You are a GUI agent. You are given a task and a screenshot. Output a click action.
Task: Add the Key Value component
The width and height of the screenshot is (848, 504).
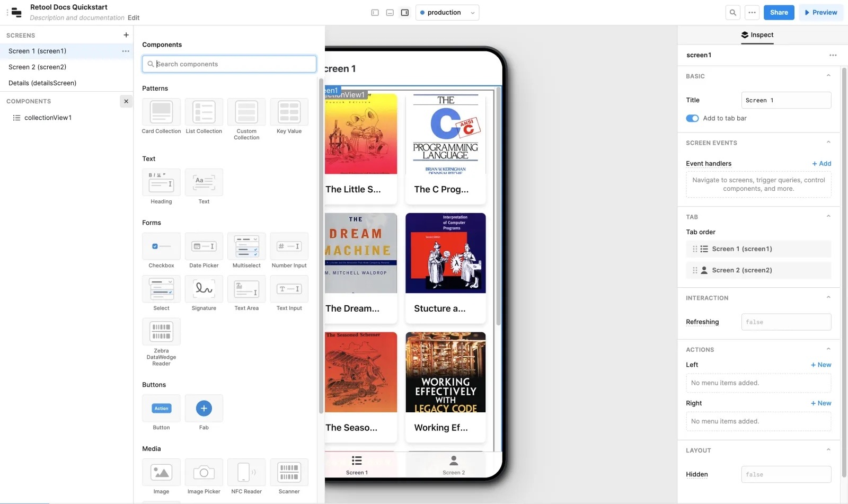[x=289, y=112]
